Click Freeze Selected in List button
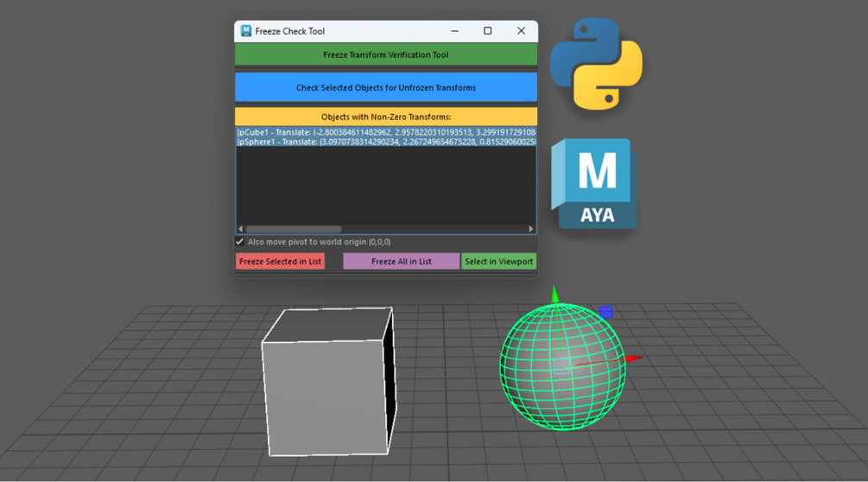This screenshot has width=868, height=482. click(280, 261)
